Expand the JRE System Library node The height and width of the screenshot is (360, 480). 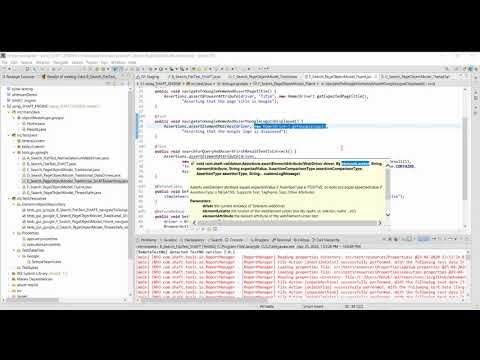[9, 273]
